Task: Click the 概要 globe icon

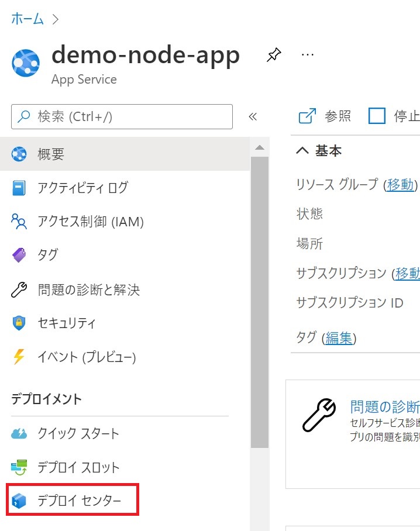Action: coord(19,154)
